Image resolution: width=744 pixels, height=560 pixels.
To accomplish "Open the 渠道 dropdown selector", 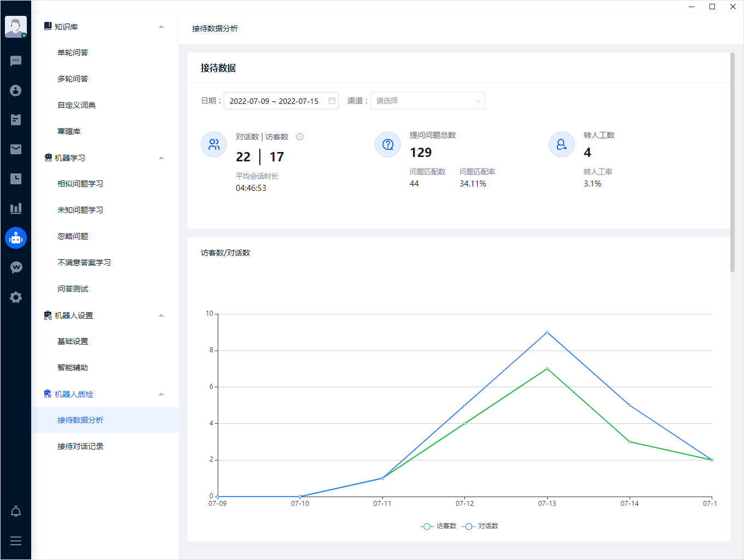I will (428, 101).
